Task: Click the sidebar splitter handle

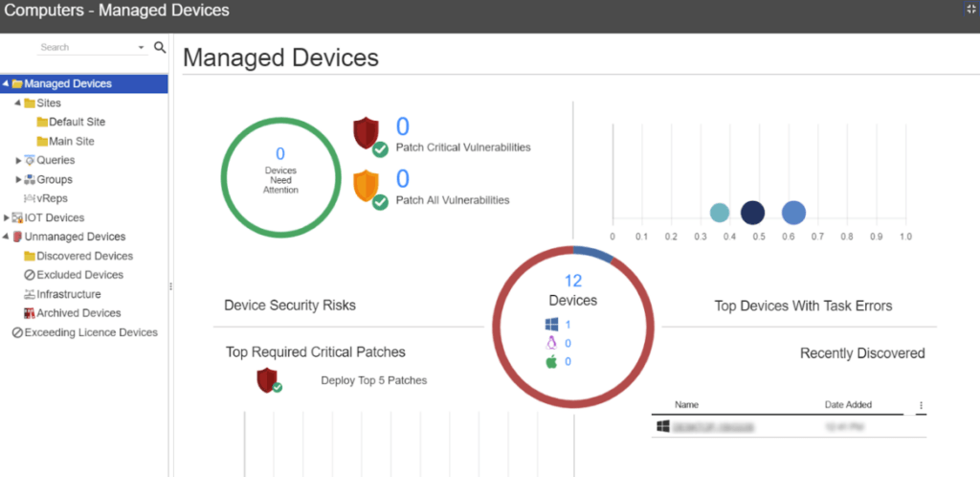Action: (x=170, y=285)
